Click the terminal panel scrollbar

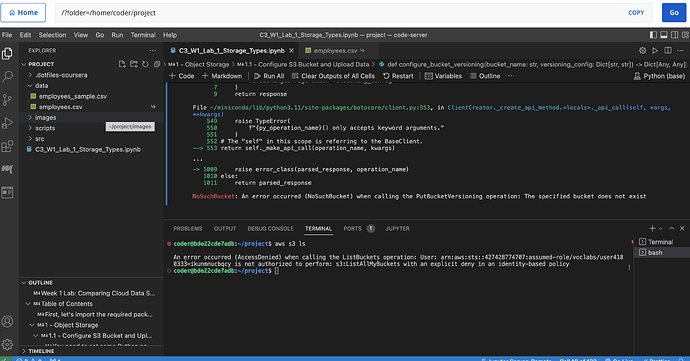click(x=629, y=267)
